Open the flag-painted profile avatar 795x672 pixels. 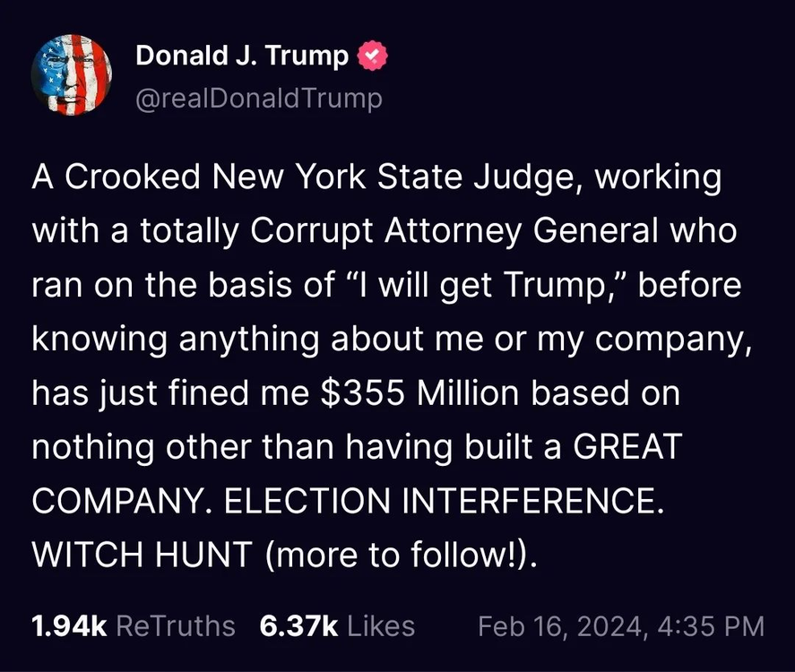point(72,75)
